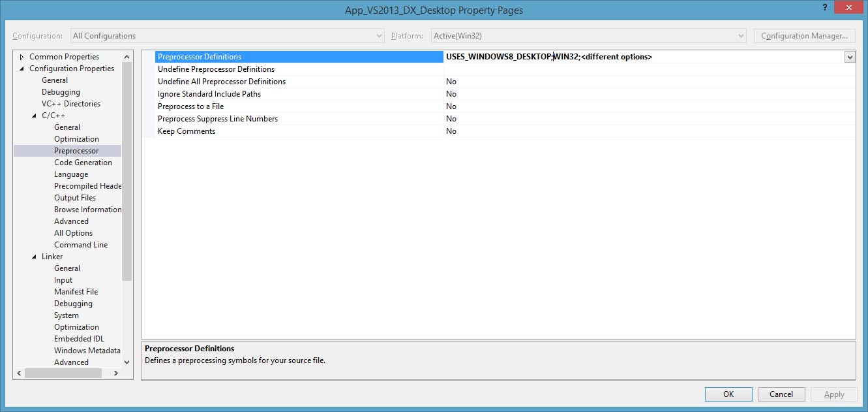Viewport: 868px width, 412px height.
Task: Collapse the Configuration Properties tree arrow
Action: (x=22, y=69)
